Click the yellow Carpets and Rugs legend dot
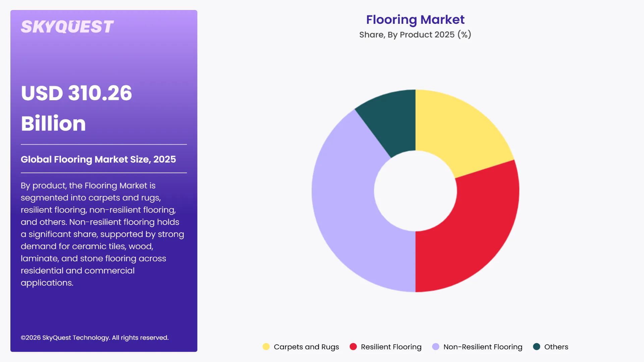644x362 pixels. [x=266, y=347]
